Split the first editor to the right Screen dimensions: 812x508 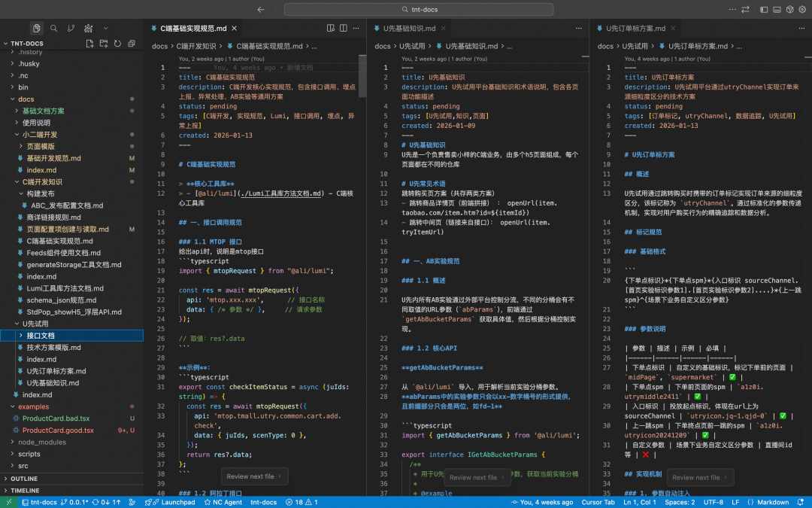coord(344,28)
